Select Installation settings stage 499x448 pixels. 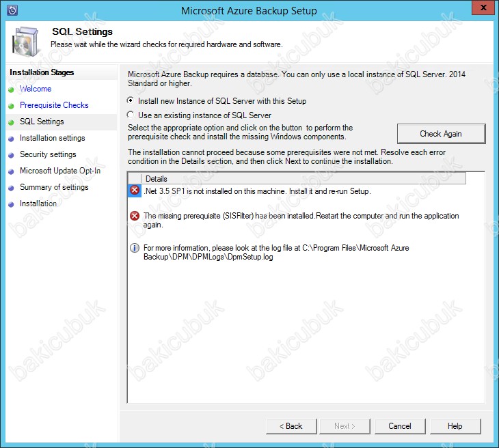(53, 138)
